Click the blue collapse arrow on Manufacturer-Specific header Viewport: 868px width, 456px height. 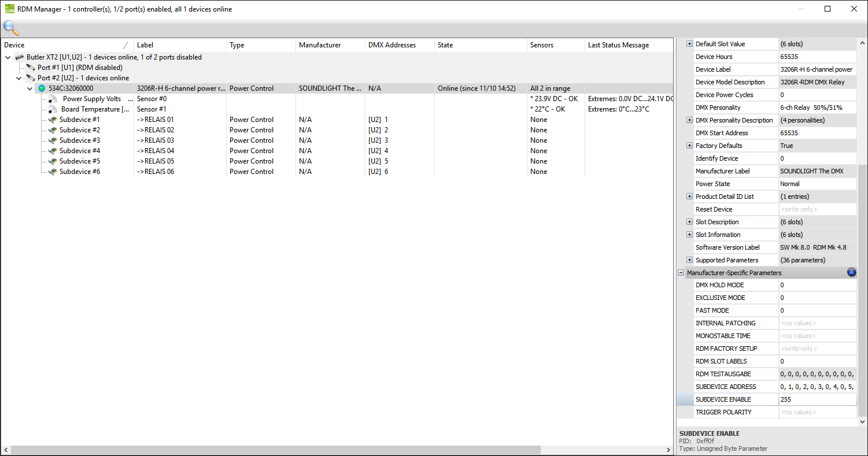click(851, 273)
